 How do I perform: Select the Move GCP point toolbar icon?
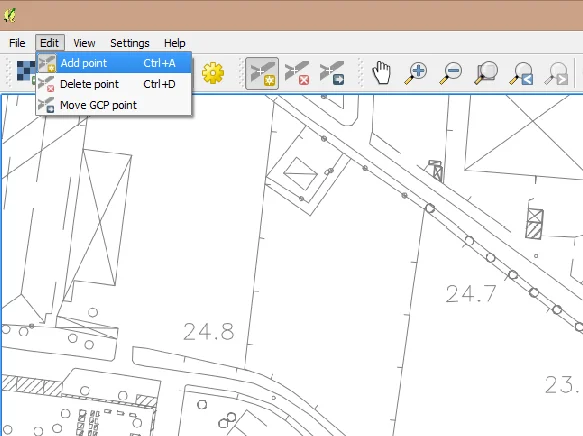tap(332, 73)
